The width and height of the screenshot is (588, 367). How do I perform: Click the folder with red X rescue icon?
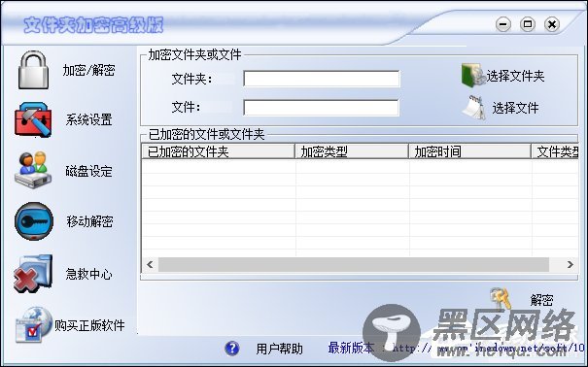point(33,274)
